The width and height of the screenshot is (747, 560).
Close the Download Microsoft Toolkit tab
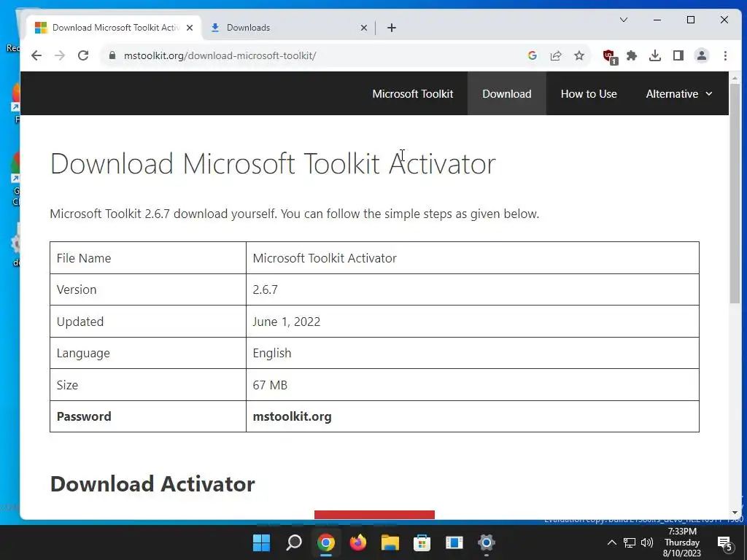189,28
